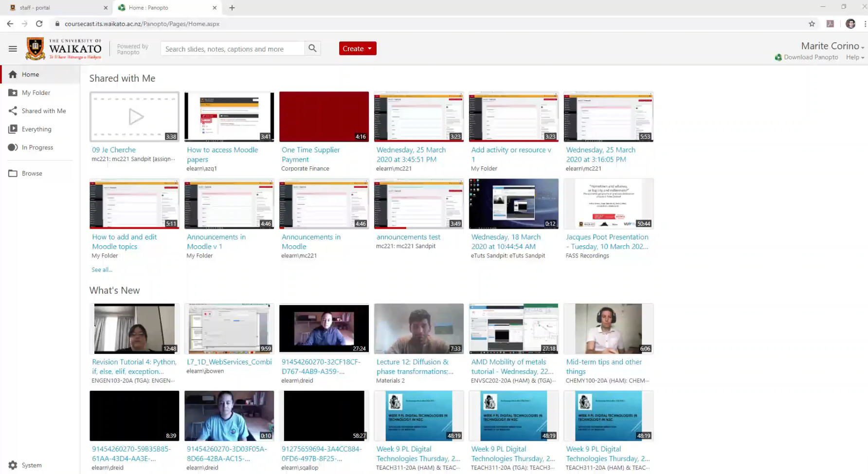Viewport: 868px width, 474px height.
Task: Open Add activity or resource v 1
Action: coord(511,154)
